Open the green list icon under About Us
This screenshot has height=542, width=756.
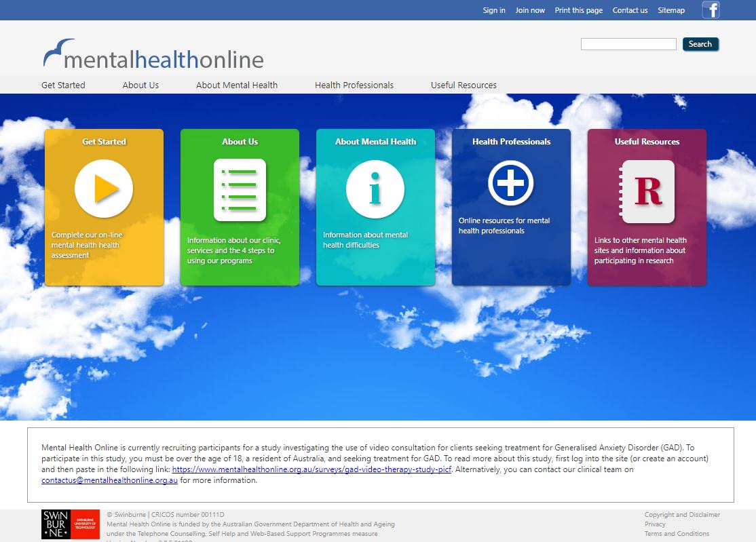point(240,190)
